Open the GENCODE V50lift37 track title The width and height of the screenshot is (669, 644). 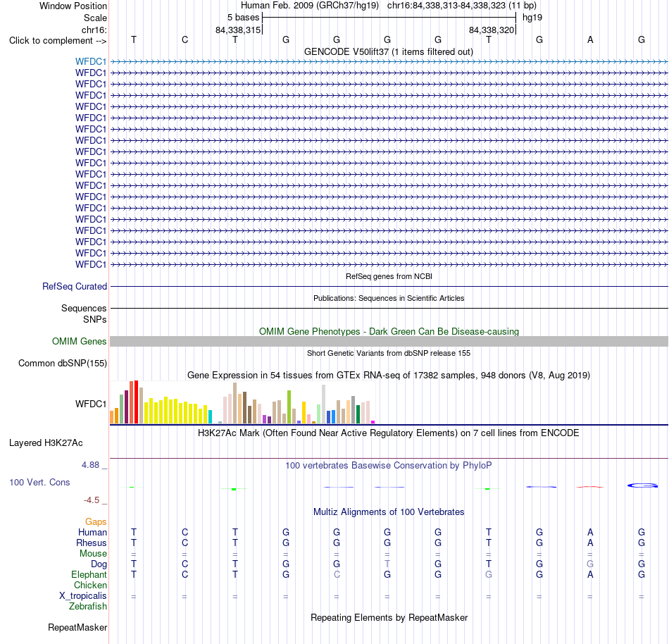(x=388, y=52)
